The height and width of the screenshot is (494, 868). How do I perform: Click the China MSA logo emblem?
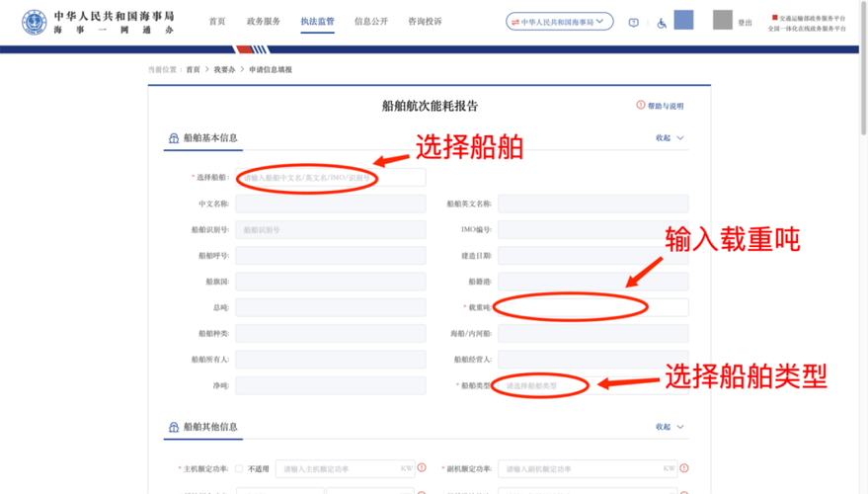35,23
